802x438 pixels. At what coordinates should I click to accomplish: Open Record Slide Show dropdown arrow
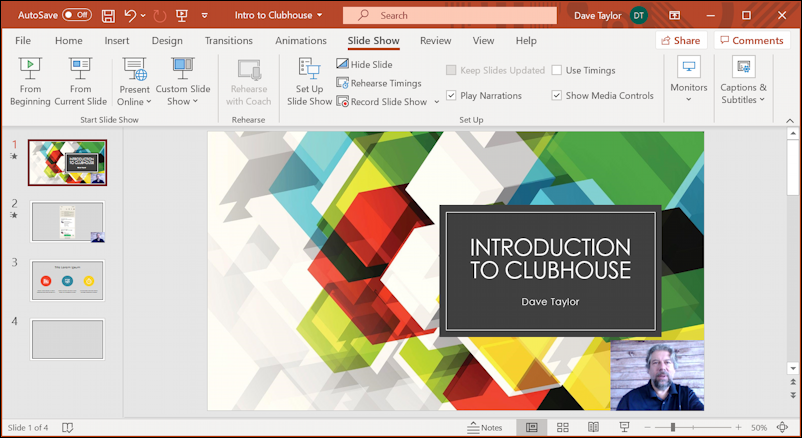point(436,102)
